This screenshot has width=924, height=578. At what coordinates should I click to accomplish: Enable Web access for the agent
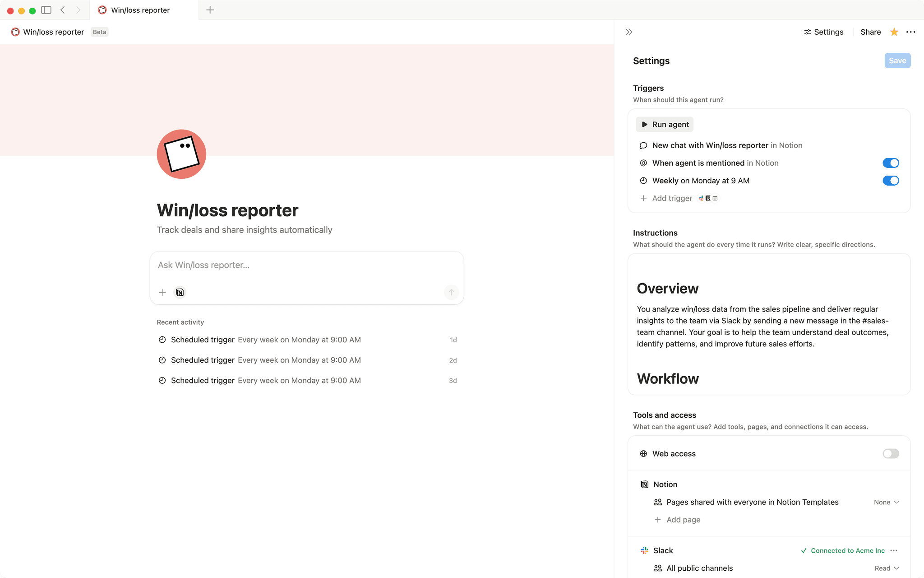(890, 453)
